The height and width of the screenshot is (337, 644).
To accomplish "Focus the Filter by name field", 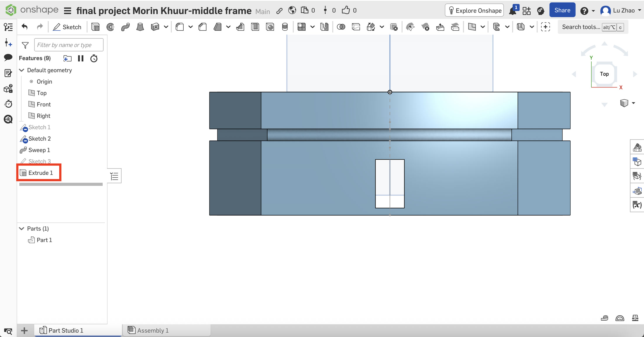I will tap(69, 45).
